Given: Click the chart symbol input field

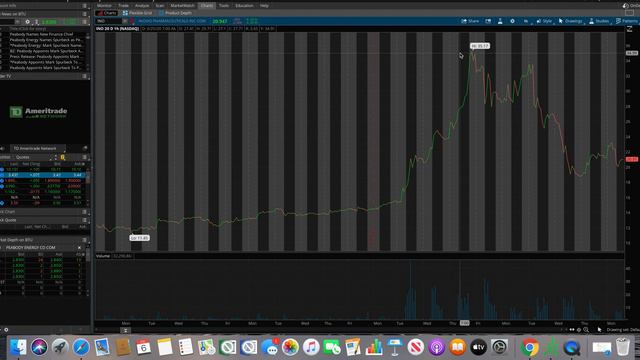Looking at the screenshot, I should (108, 21).
